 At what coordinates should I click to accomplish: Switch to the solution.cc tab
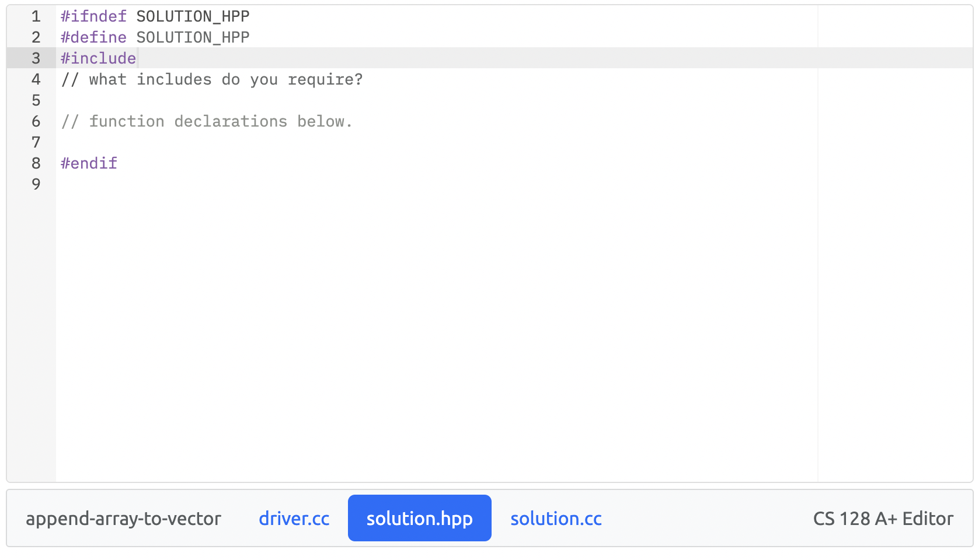point(555,518)
